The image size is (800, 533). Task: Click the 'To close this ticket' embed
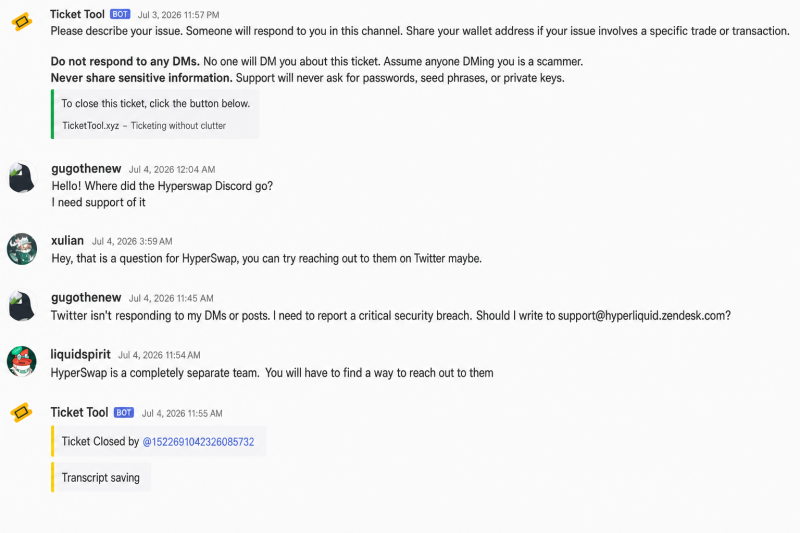coord(155,114)
